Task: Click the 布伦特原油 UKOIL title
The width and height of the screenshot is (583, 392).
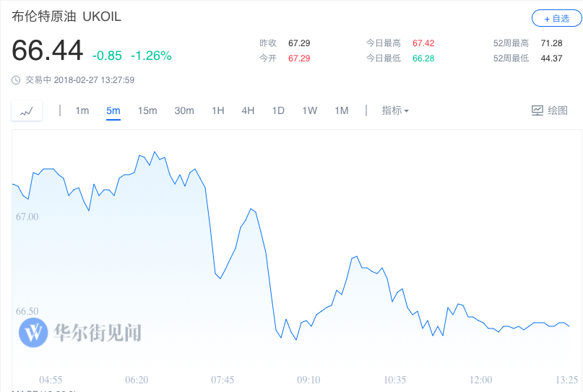Action: (x=66, y=17)
